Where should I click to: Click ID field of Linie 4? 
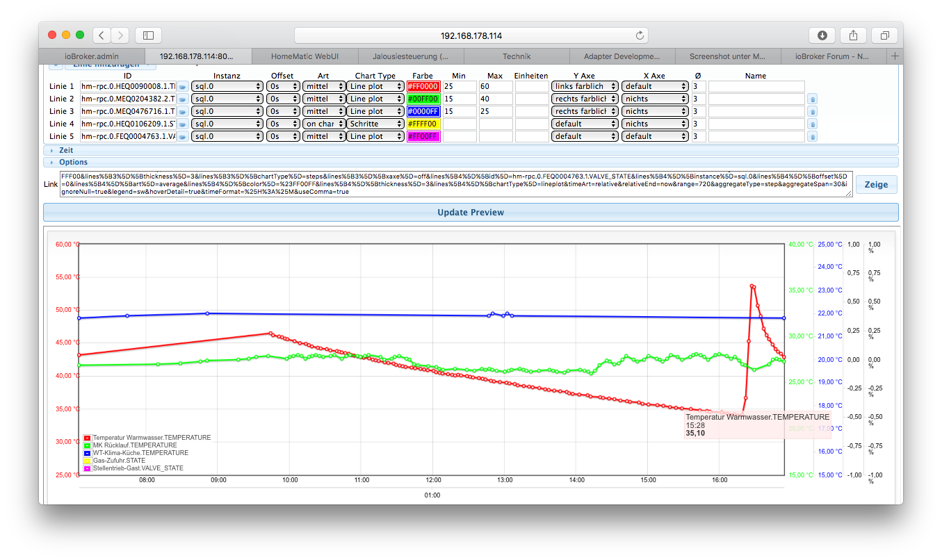128,124
